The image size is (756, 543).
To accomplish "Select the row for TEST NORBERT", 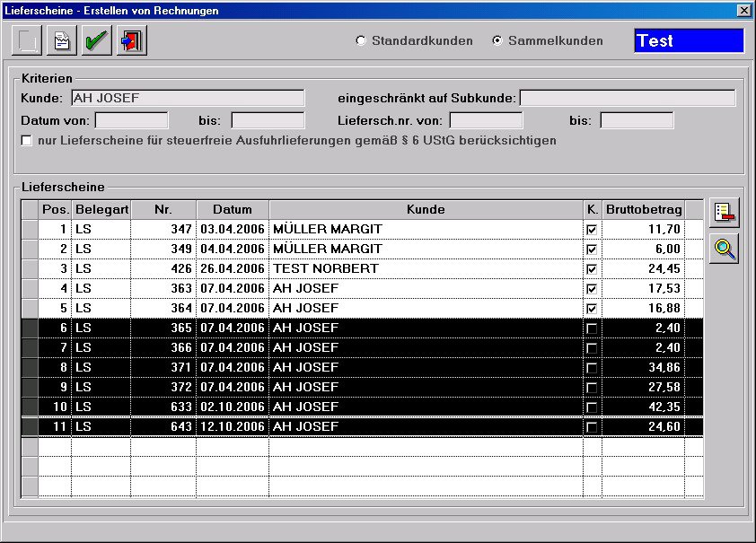I will [359, 268].
